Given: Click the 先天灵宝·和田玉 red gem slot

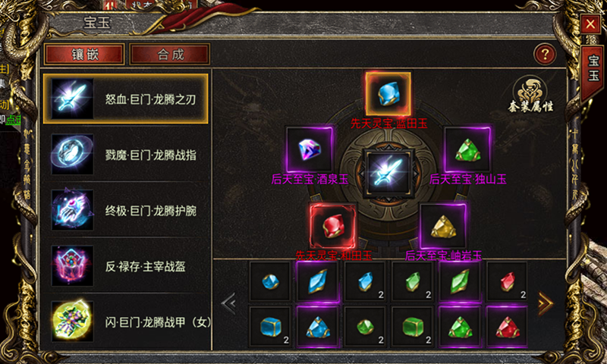Looking at the screenshot, I should click(332, 226).
